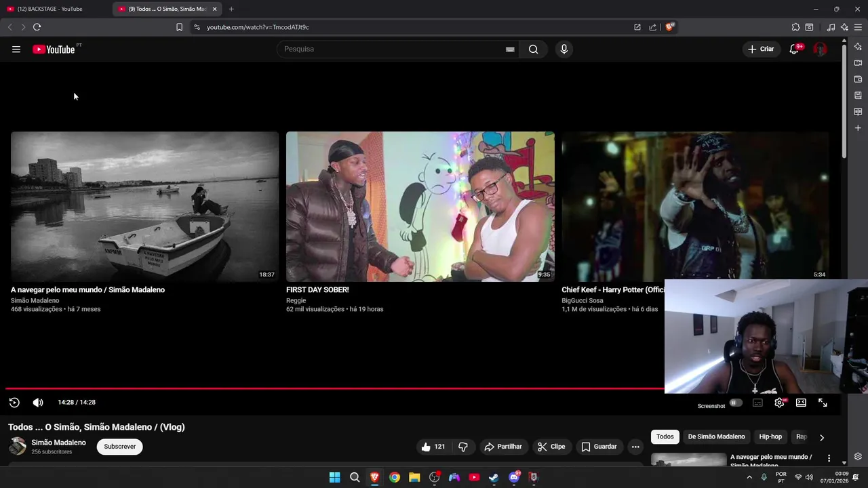Replay the video with replay icon
The width and height of the screenshot is (868, 488).
[14, 403]
